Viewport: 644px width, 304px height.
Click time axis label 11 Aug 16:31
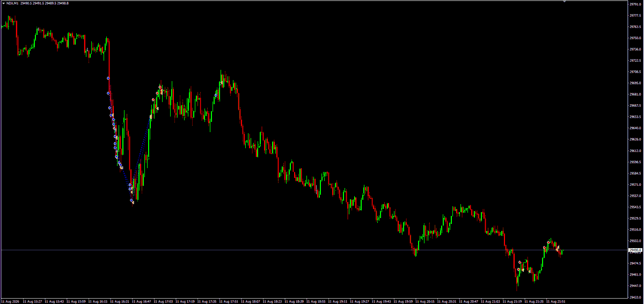coord(120,301)
